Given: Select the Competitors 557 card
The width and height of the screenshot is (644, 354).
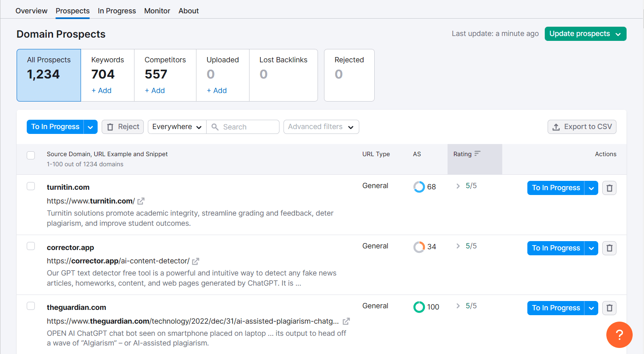Looking at the screenshot, I should pyautogui.click(x=165, y=75).
